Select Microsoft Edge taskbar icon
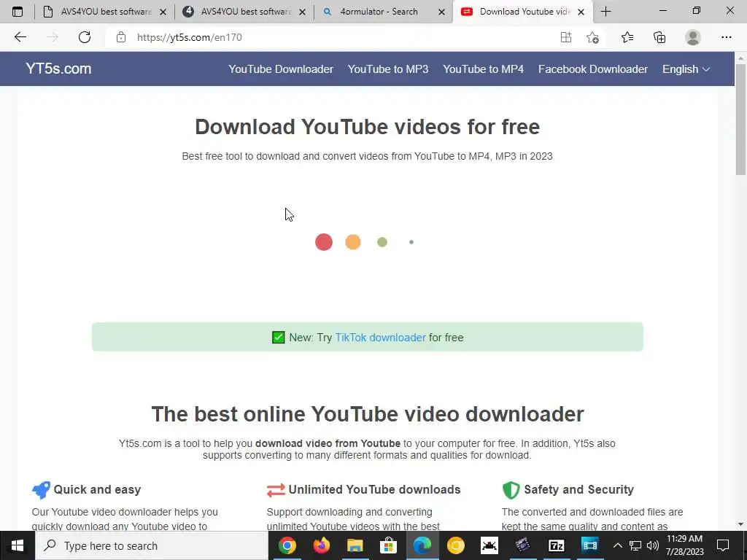The height and width of the screenshot is (560, 747). tap(422, 545)
